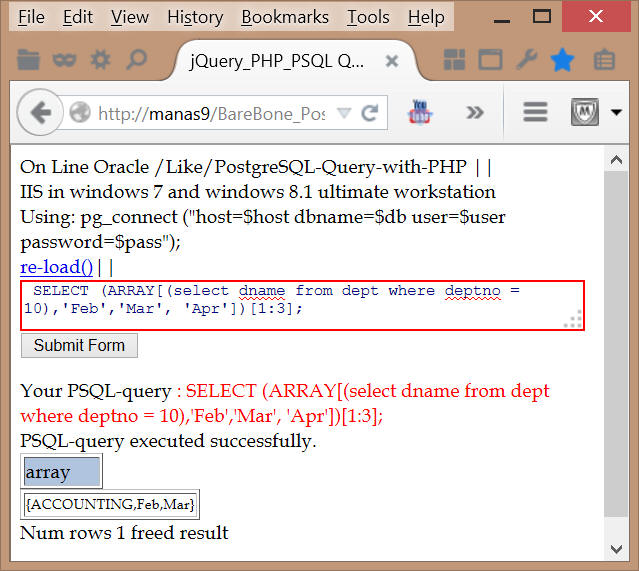Click inside the SQL query textarea
Viewport: 639px width, 571px height.
pyautogui.click(x=302, y=305)
